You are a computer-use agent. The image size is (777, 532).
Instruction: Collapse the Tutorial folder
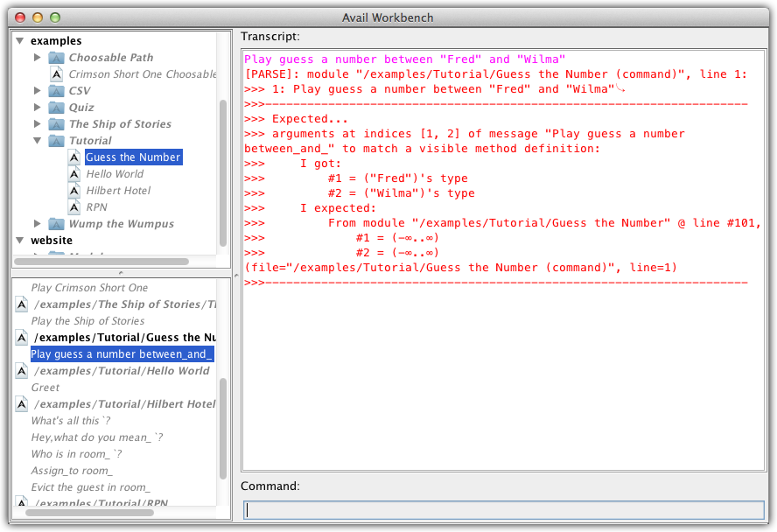click(37, 141)
